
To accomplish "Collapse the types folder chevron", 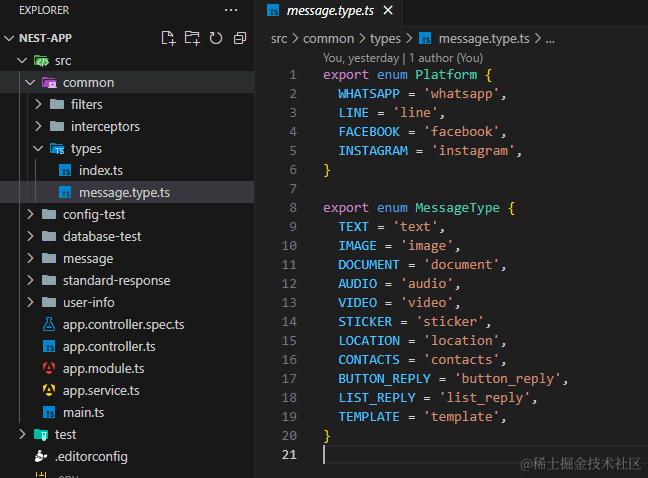I will (x=38, y=148).
